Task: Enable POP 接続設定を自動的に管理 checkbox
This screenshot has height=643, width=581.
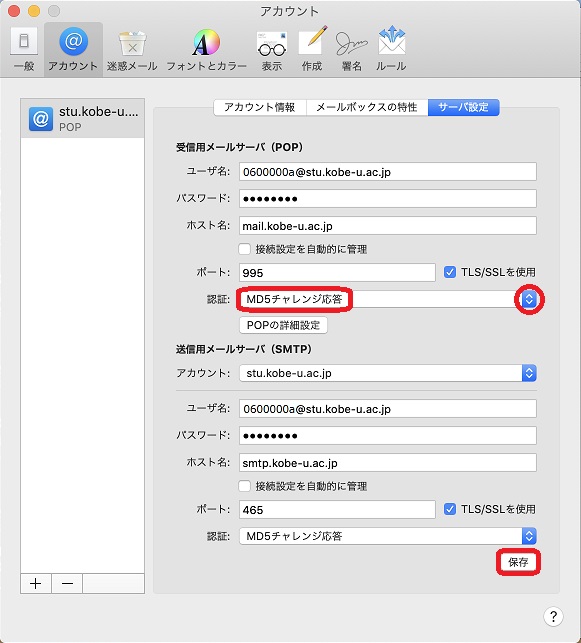Action: coord(244,249)
